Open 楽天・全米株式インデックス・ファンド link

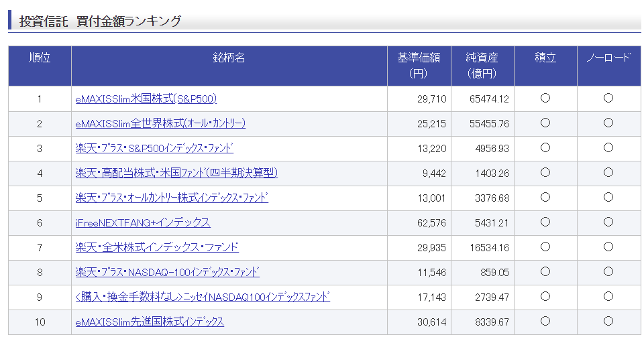click(157, 247)
